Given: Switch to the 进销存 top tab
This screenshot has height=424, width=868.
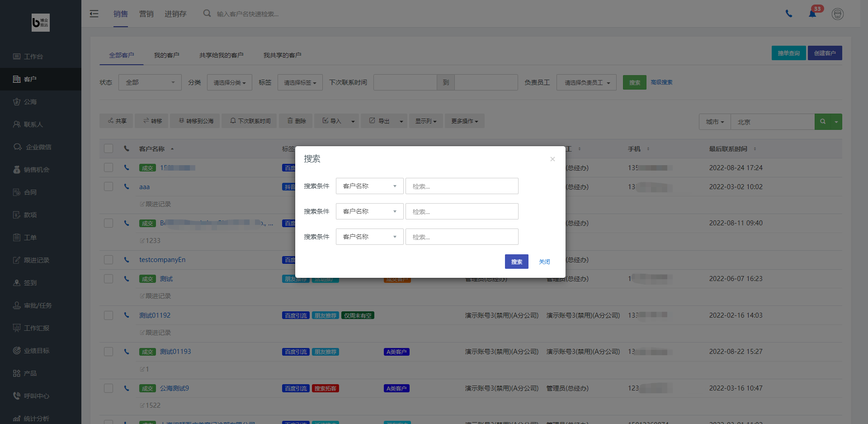Looking at the screenshot, I should [x=175, y=14].
